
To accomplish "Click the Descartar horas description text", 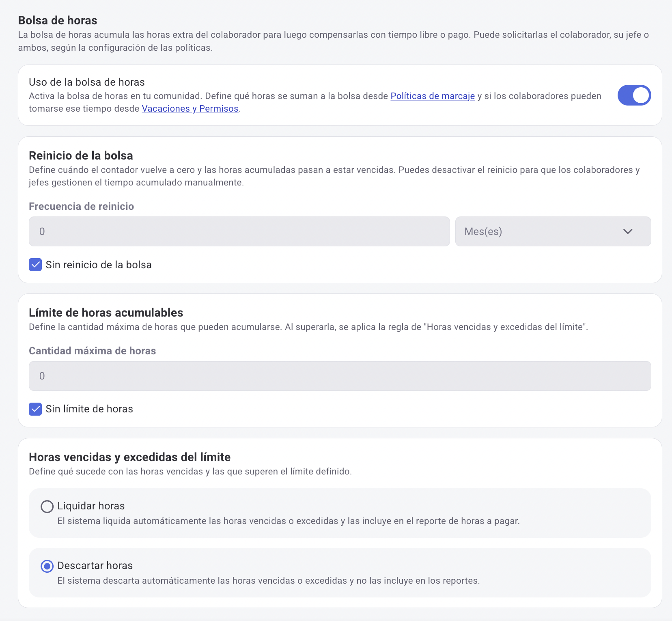I will pyautogui.click(x=268, y=581).
